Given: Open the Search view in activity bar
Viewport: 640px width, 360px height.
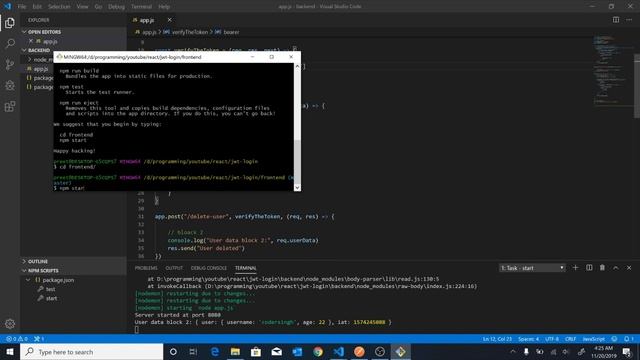Looking at the screenshot, I should point(10,43).
